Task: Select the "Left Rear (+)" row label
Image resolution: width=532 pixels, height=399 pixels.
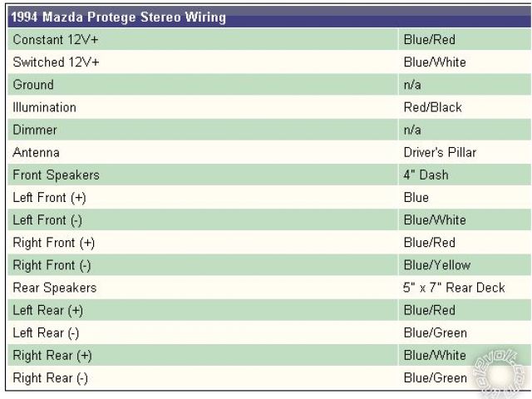Action: pos(50,311)
